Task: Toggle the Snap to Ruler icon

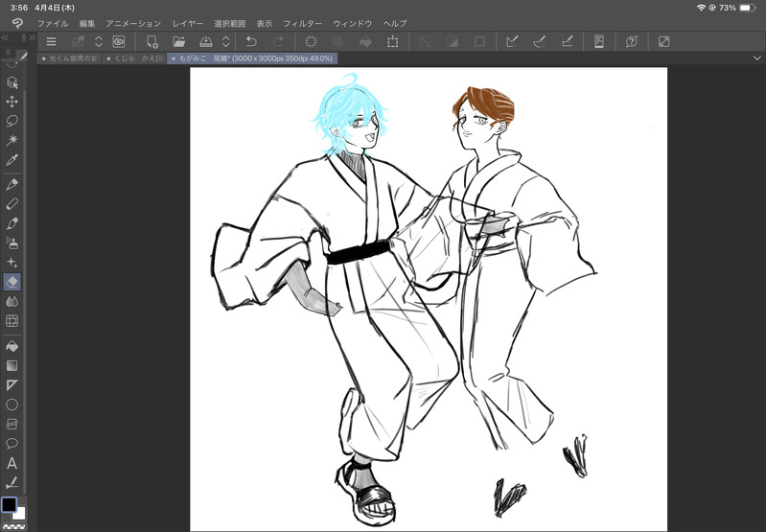Action: point(512,42)
